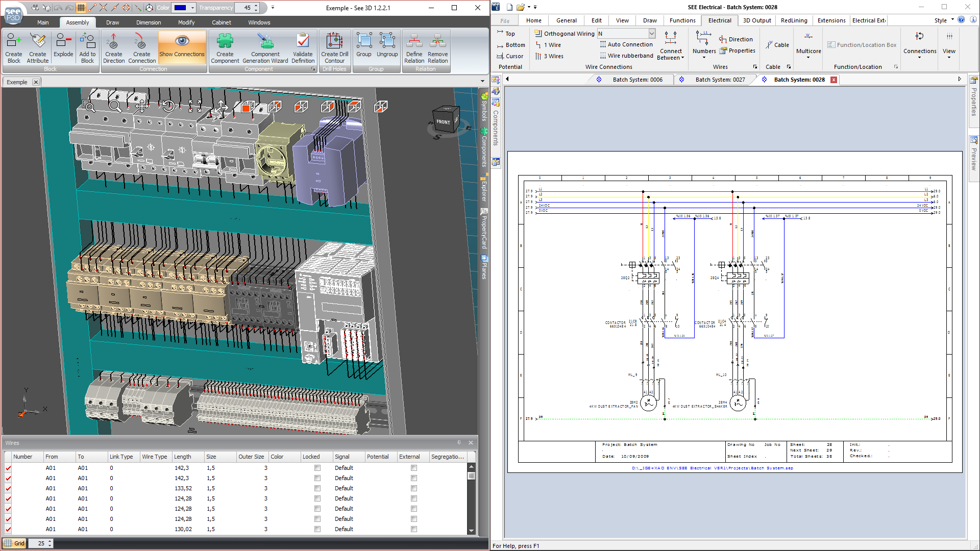Click the Assembly ribbon tab

(x=76, y=22)
